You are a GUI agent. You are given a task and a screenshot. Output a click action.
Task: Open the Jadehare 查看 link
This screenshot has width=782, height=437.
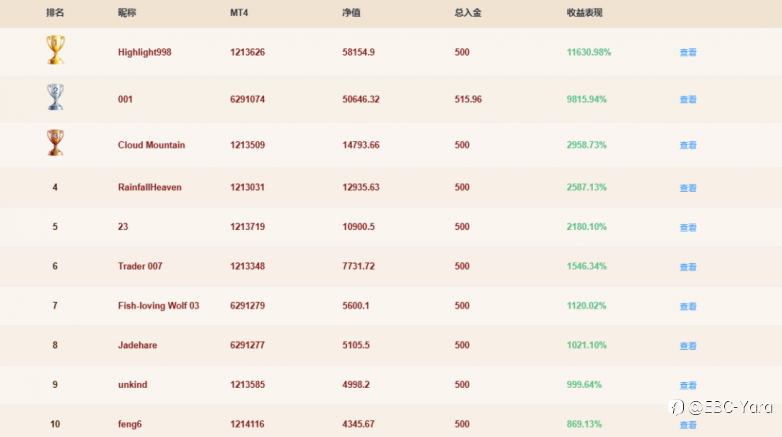click(x=688, y=346)
